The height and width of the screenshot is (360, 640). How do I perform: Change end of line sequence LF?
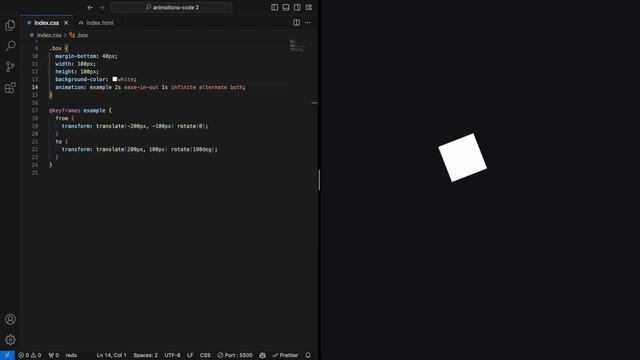tap(190, 355)
